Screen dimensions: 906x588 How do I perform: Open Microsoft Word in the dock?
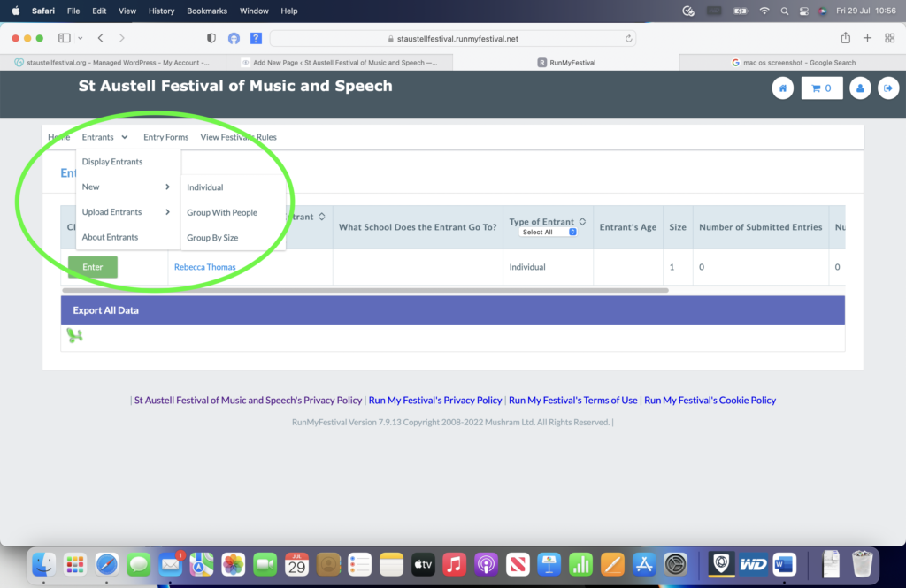pyautogui.click(x=784, y=564)
